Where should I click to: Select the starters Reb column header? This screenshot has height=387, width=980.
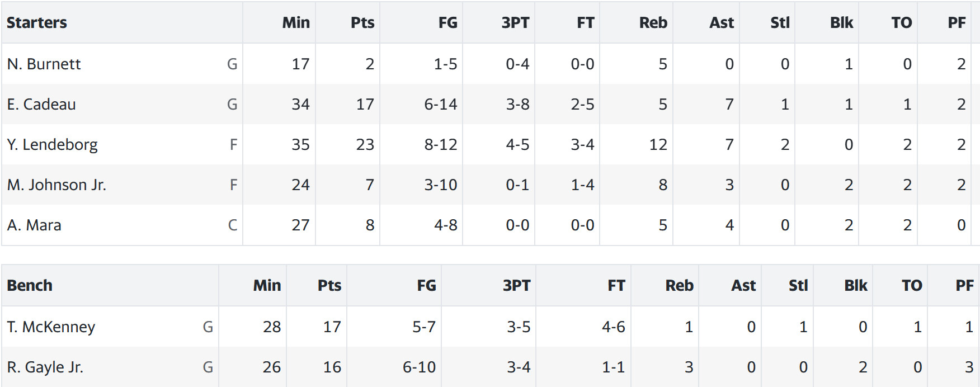coord(653,23)
